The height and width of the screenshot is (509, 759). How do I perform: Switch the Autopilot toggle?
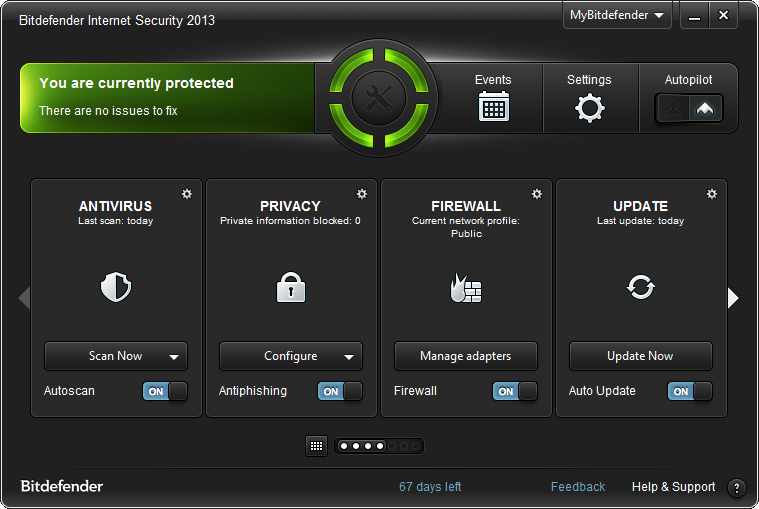[689, 108]
